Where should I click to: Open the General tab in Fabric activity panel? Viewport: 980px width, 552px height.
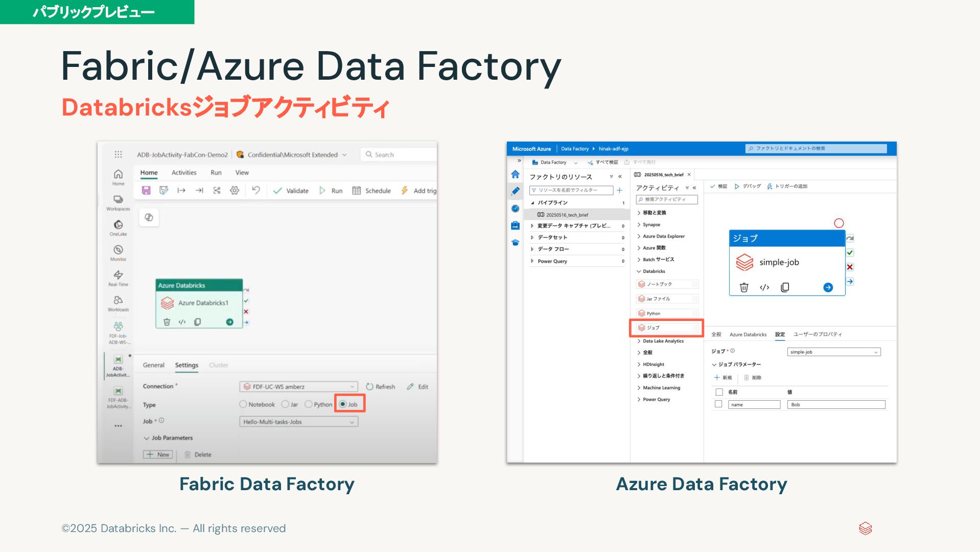[x=154, y=365]
